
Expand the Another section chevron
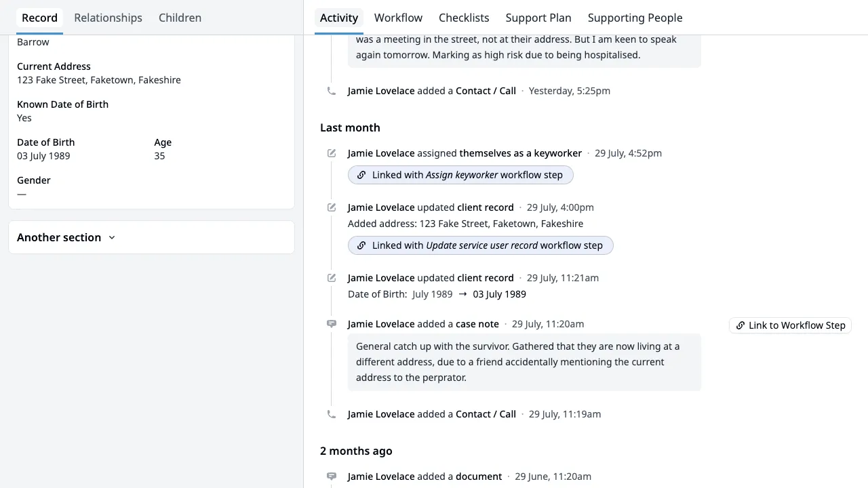[x=112, y=237]
